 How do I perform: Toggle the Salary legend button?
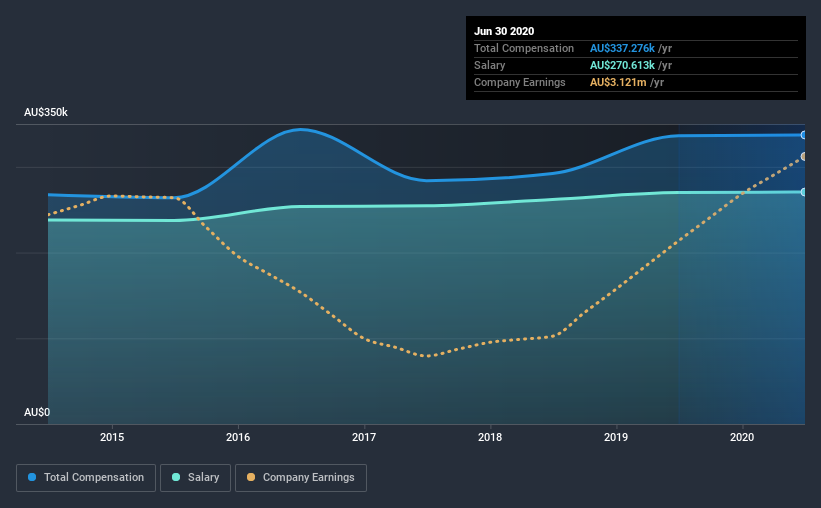[195, 478]
